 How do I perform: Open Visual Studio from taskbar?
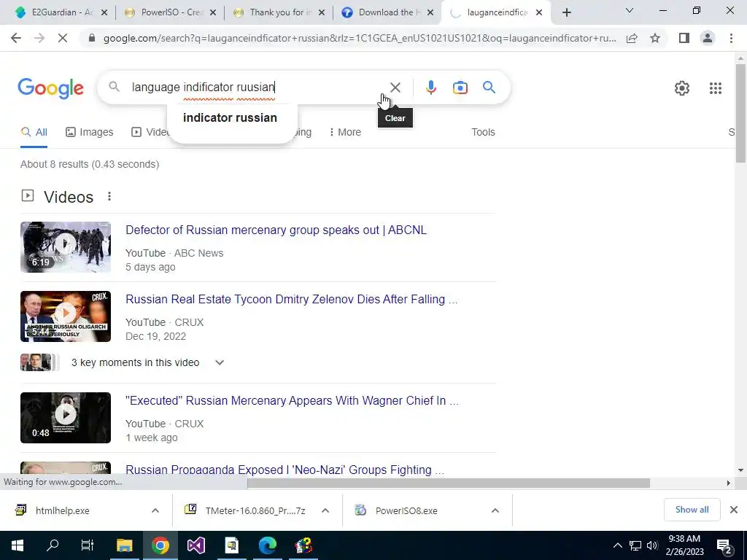196,545
